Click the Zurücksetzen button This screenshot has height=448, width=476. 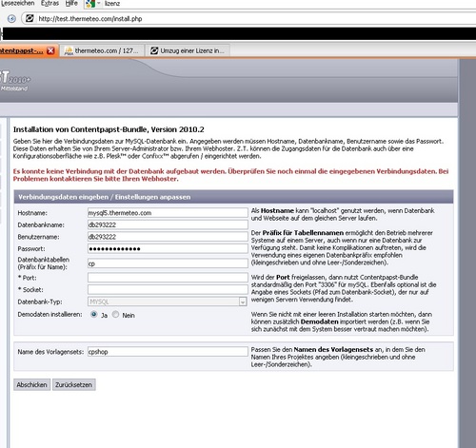click(73, 384)
